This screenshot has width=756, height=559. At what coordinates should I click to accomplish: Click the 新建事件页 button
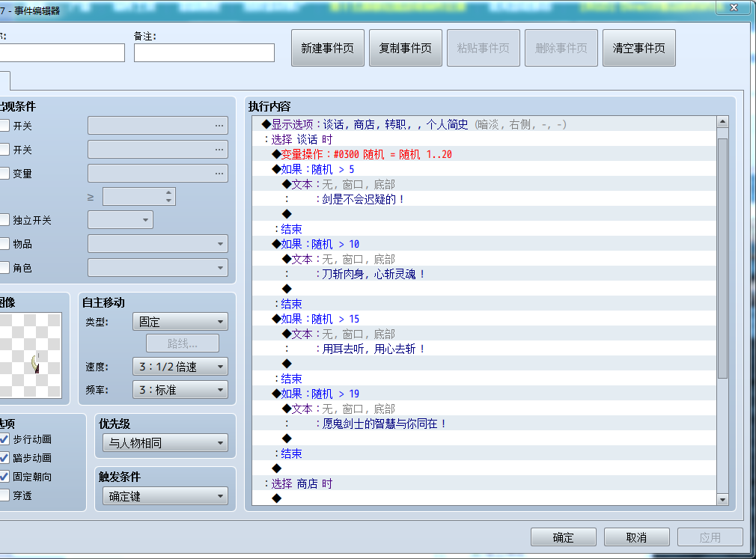[327, 48]
